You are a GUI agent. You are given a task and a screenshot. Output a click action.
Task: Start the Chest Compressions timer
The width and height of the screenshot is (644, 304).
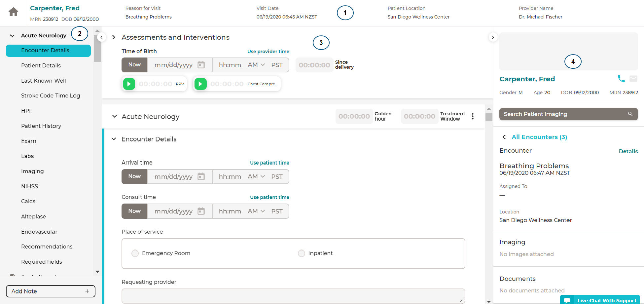click(200, 84)
